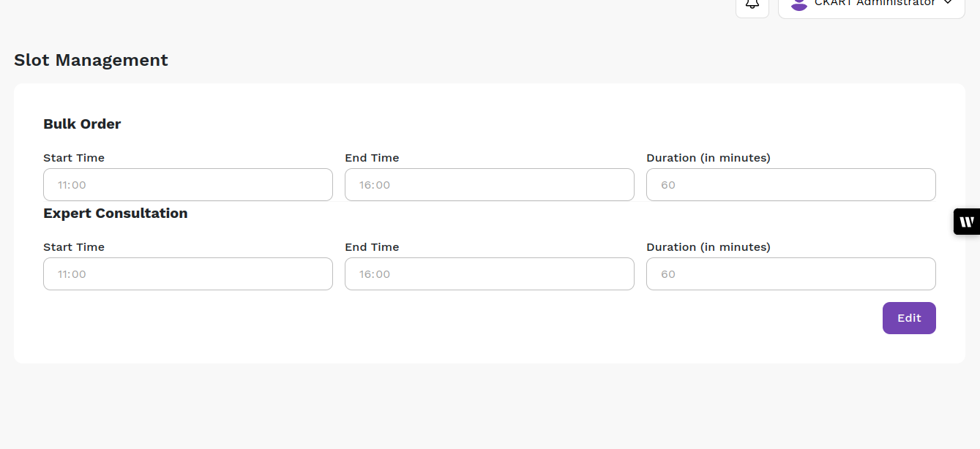This screenshot has height=449, width=980.
Task: Open the notifications bell
Action: pyautogui.click(x=752, y=4)
